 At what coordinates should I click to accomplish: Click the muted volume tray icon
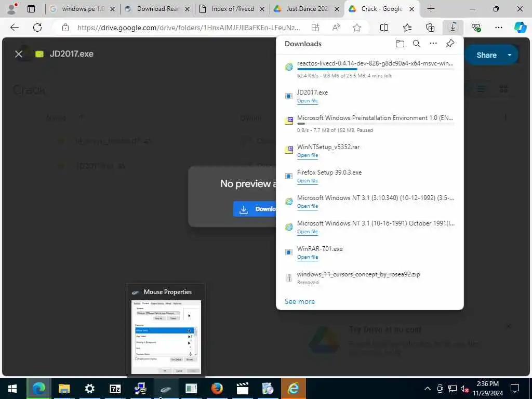[464, 389]
